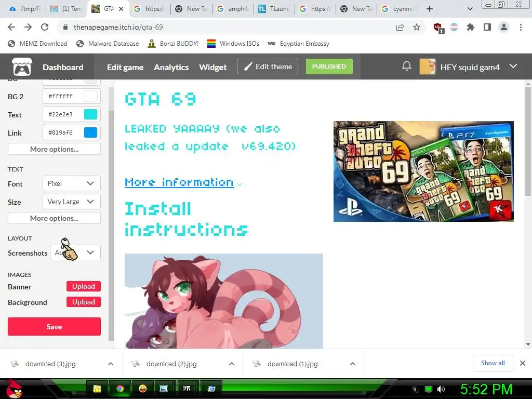Close the downloads bar

[x=523, y=363]
